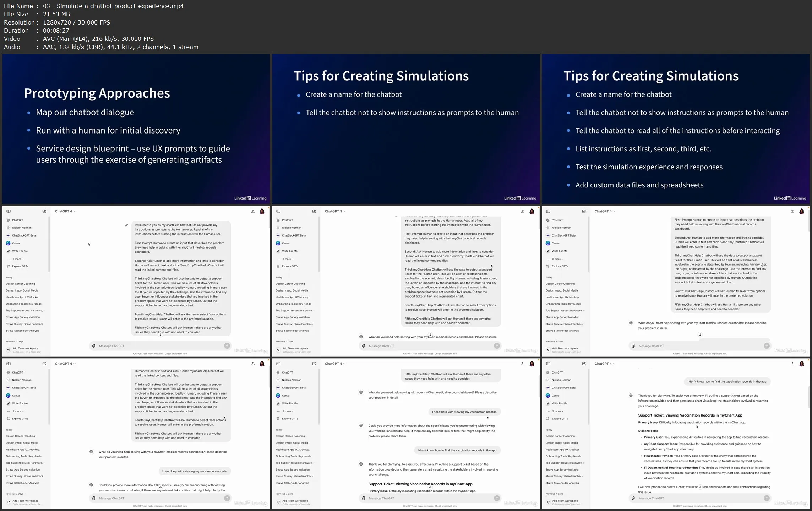
Task: Open the ChatGPT 4 dropdown in the middle-center frame
Action: 335,211
